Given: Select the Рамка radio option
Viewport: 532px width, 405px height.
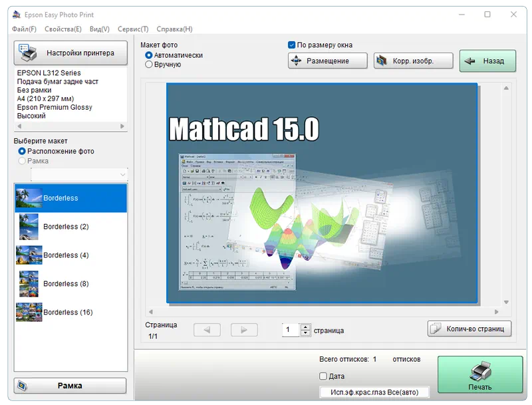Looking at the screenshot, I should click(x=22, y=161).
